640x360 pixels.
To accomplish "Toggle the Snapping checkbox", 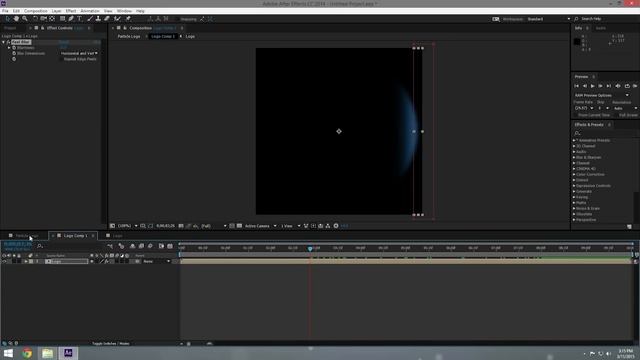I will pos(178,19).
